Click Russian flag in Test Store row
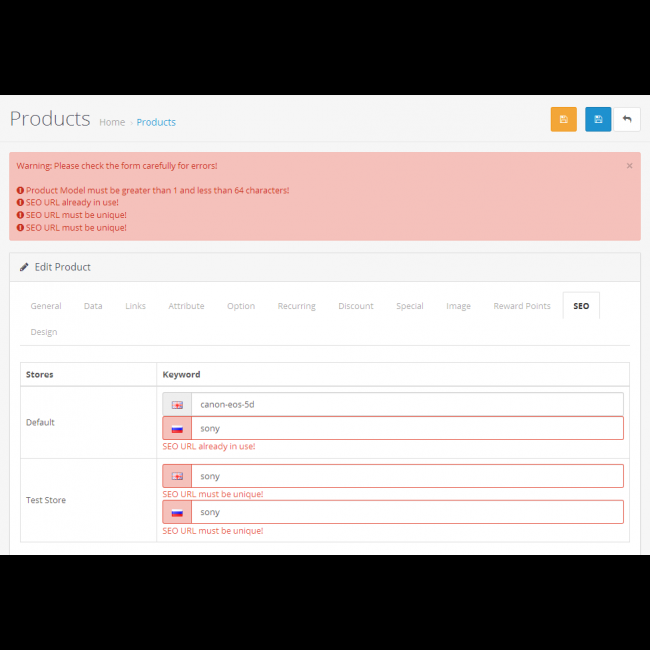 [x=177, y=513]
